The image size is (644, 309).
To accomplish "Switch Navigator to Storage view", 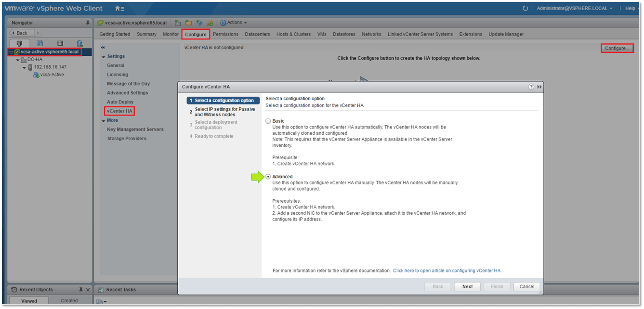I will pos(60,43).
